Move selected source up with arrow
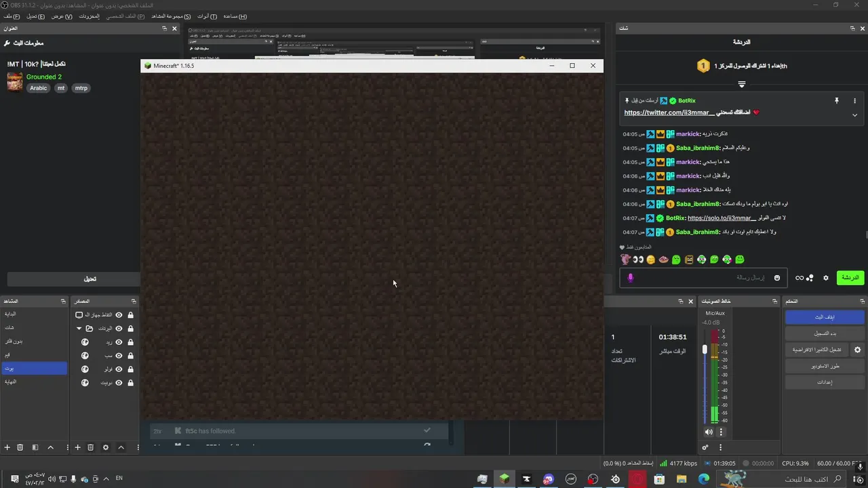The height and width of the screenshot is (488, 868). (121, 447)
